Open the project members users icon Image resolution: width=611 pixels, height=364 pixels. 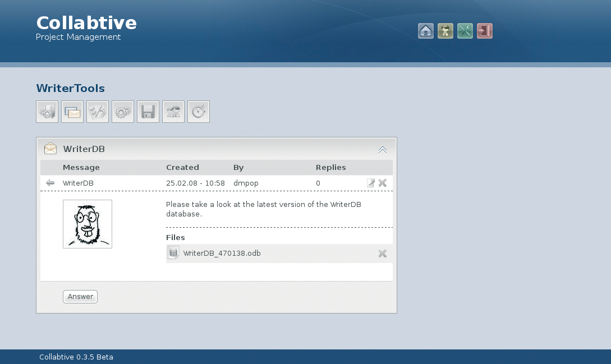(173, 112)
